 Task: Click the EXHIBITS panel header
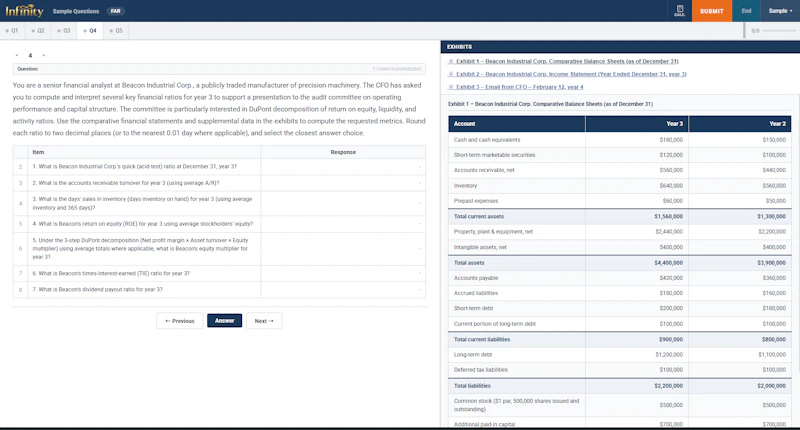(x=620, y=47)
